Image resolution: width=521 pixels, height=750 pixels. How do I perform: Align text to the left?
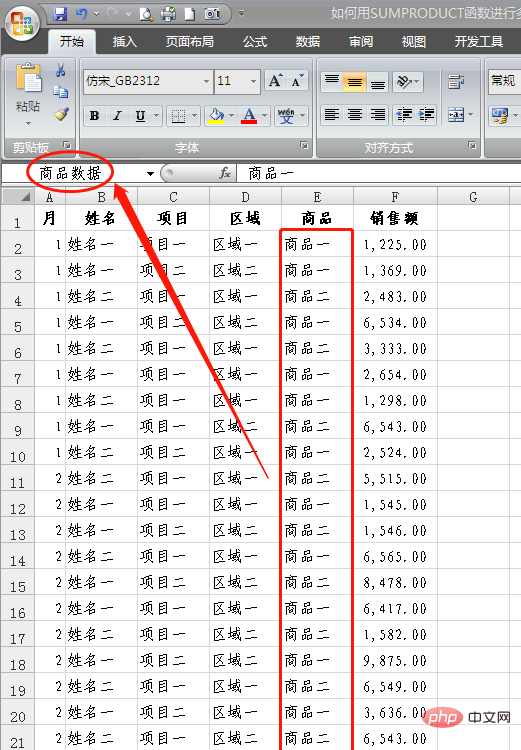332,115
